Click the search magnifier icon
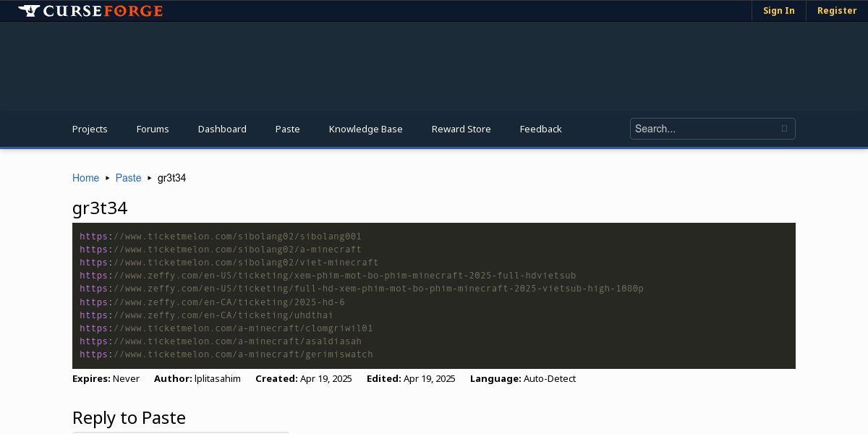868x434 pixels. point(784,129)
